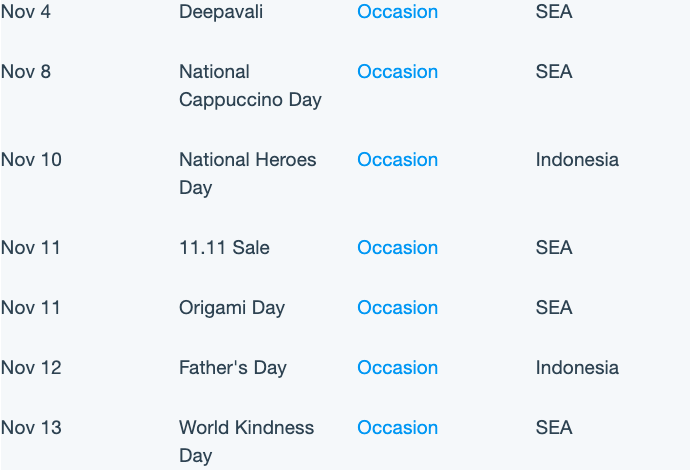
Task: Select the World Kindness Day event name
Action: 246,441
